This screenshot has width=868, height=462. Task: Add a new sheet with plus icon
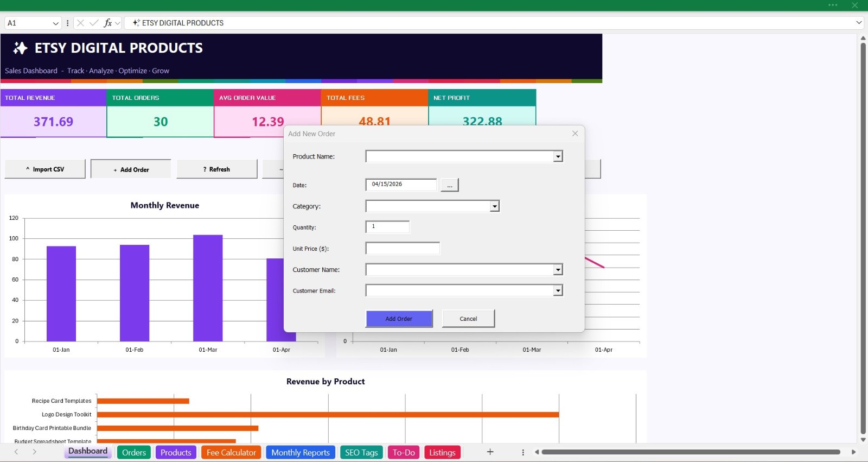490,452
